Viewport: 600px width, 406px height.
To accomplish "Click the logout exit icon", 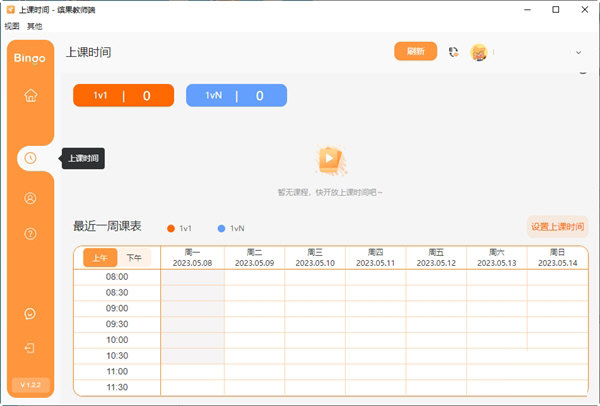I will [30, 348].
